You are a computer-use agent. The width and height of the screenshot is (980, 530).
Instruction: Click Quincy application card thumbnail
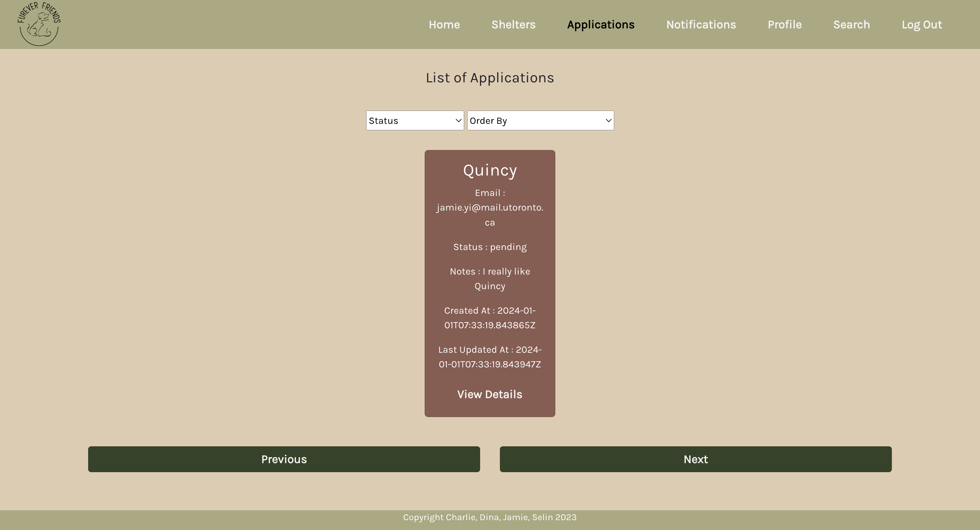pyautogui.click(x=490, y=283)
